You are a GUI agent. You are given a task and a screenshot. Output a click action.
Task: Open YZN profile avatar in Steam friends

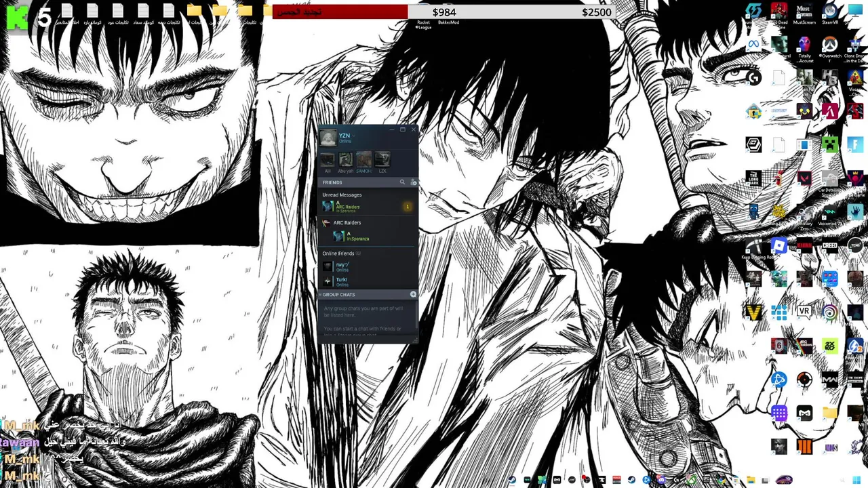(x=328, y=138)
